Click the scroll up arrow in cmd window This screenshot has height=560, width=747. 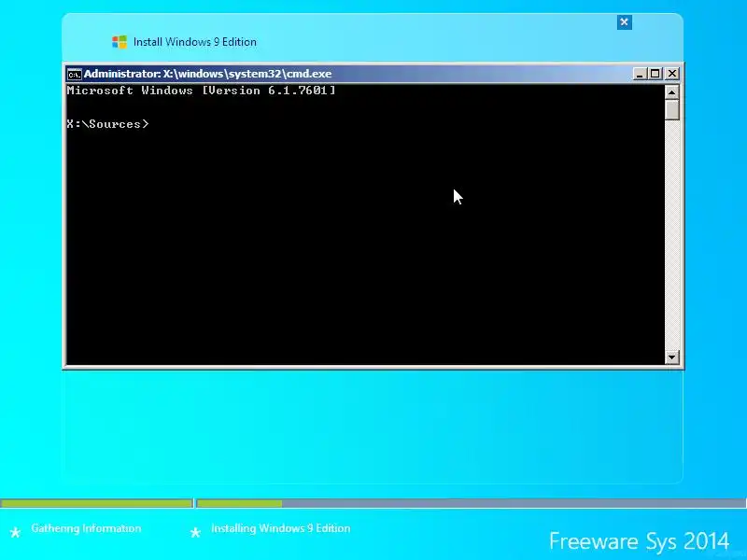click(x=671, y=91)
